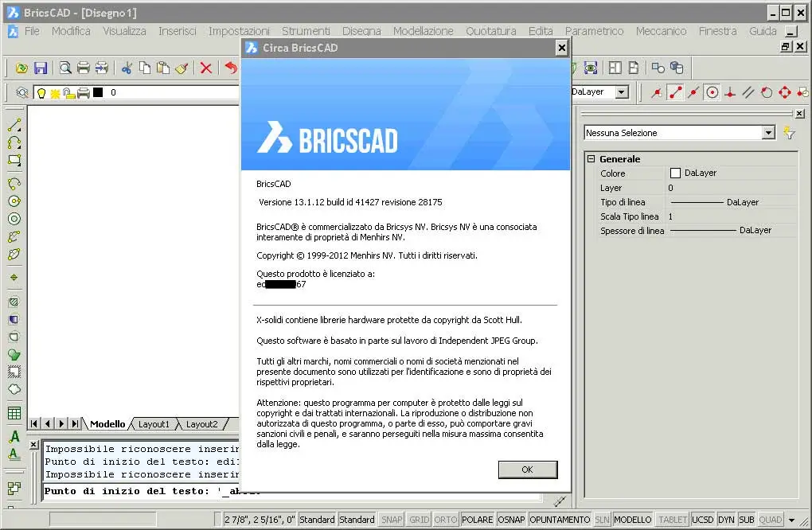Viewport: 812px width, 530px height.
Task: Click the red Undo arrow icon
Action: pos(231,68)
